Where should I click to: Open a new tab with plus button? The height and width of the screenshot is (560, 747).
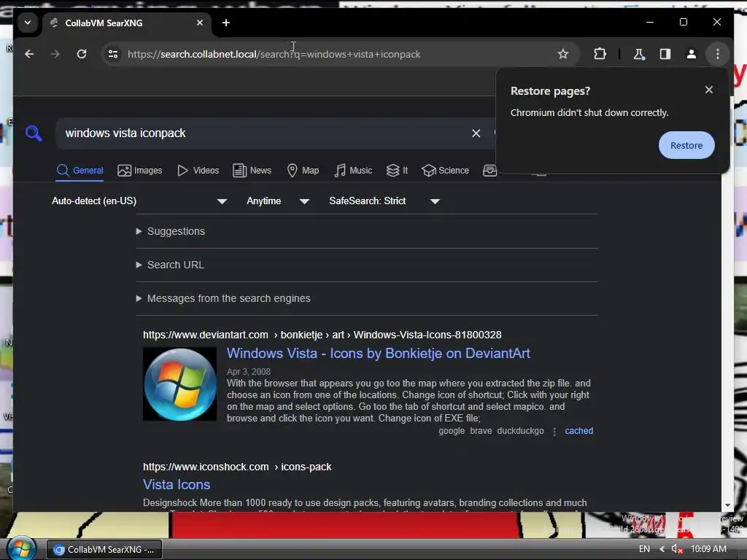[226, 23]
